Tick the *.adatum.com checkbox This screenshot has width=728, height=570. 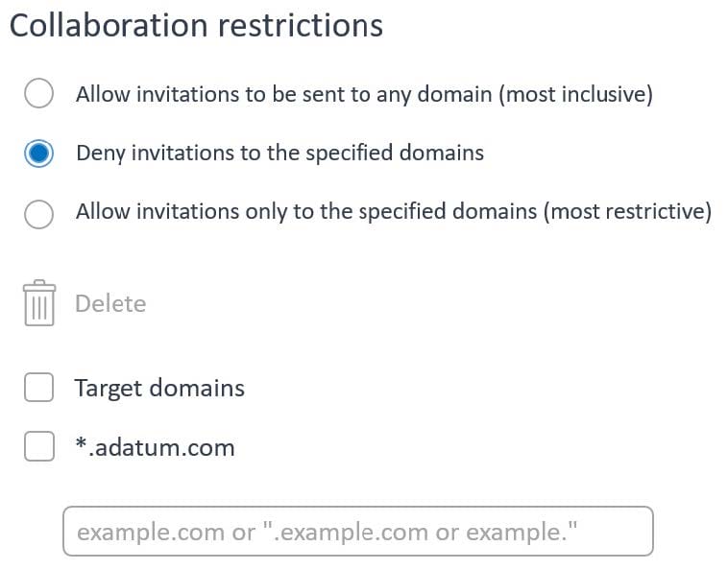click(x=39, y=446)
